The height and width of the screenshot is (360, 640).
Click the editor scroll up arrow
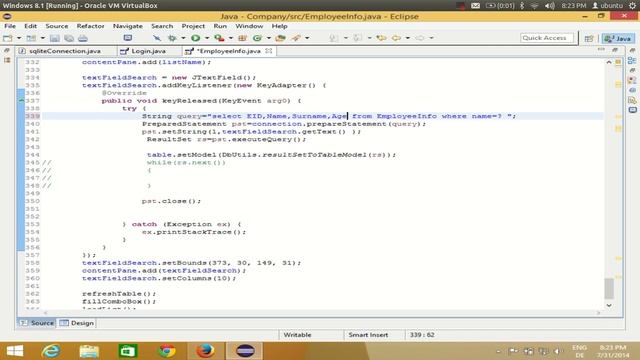click(x=609, y=62)
